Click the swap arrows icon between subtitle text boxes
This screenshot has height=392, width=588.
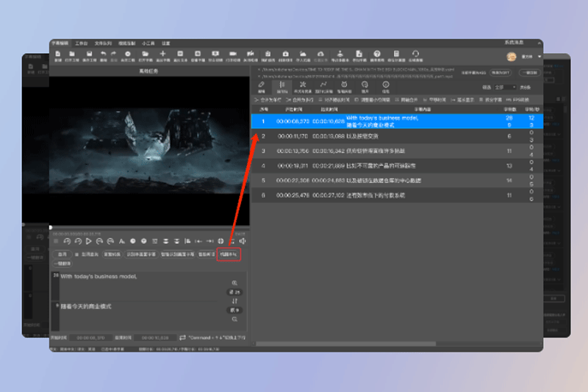[x=234, y=301]
